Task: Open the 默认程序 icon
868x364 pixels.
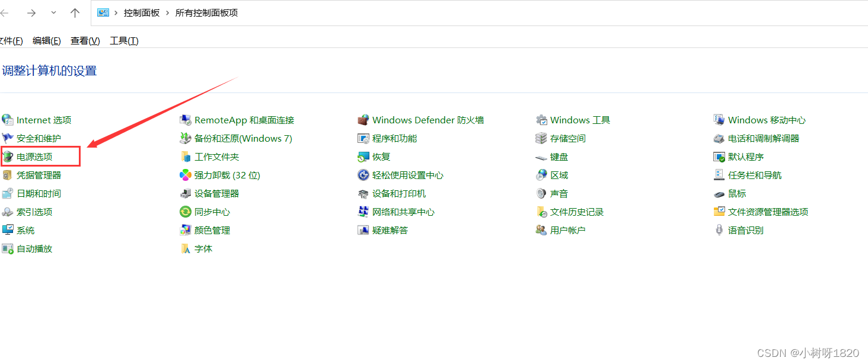Action: pyautogui.click(x=719, y=157)
